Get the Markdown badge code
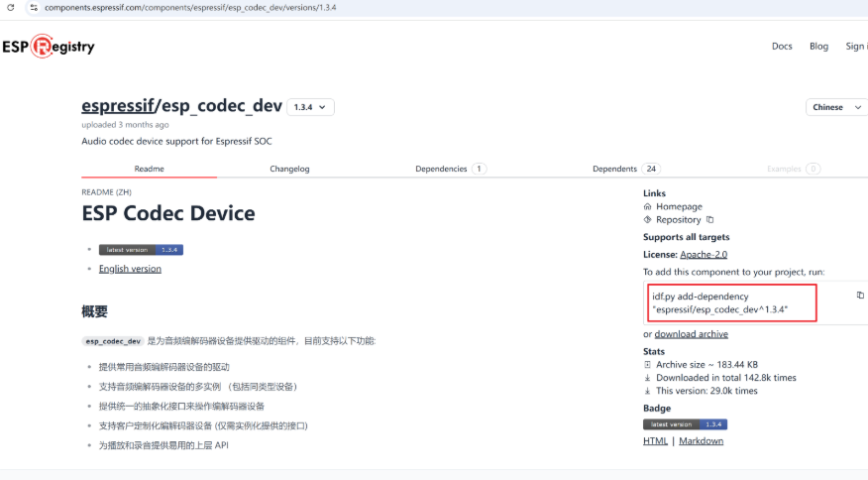Screen dimensions: 868x480 click(701, 441)
